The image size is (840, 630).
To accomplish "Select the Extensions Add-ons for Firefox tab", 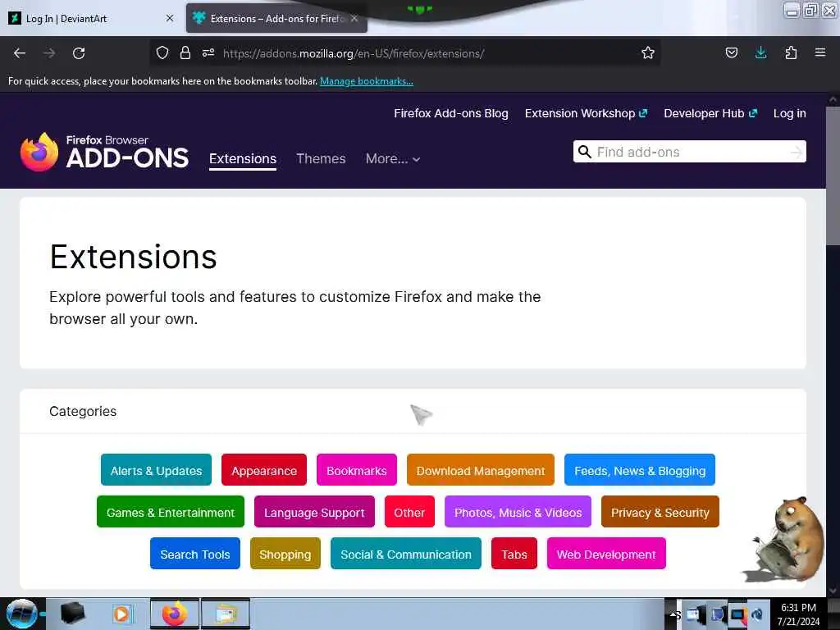I will pos(276,18).
